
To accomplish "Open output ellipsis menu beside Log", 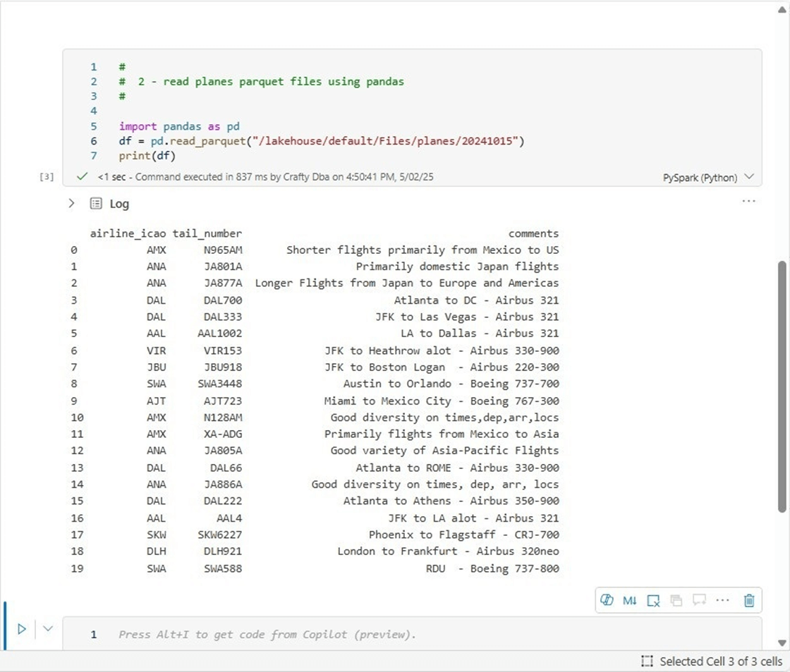I will [x=748, y=202].
